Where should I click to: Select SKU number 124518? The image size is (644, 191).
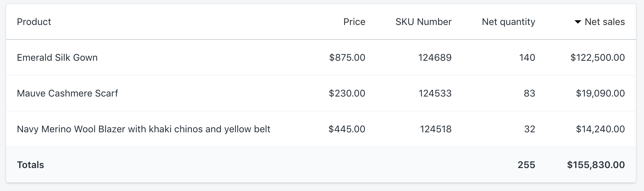point(435,129)
